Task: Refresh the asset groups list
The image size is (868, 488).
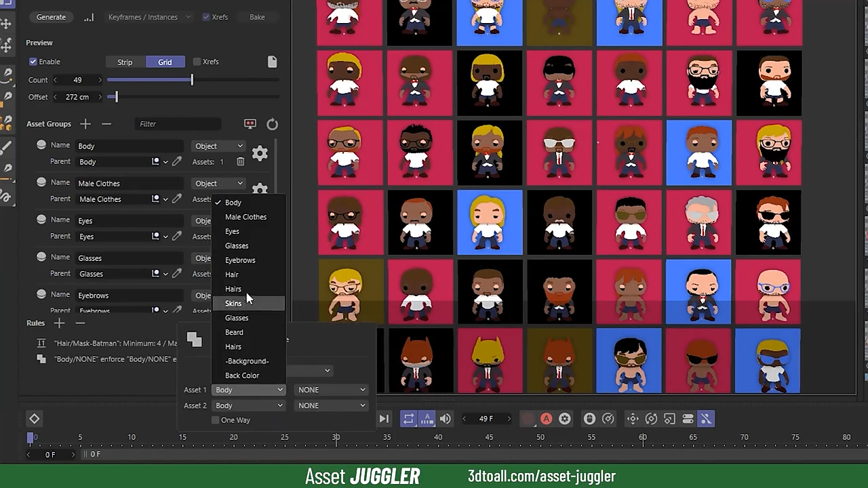Action: click(x=272, y=124)
